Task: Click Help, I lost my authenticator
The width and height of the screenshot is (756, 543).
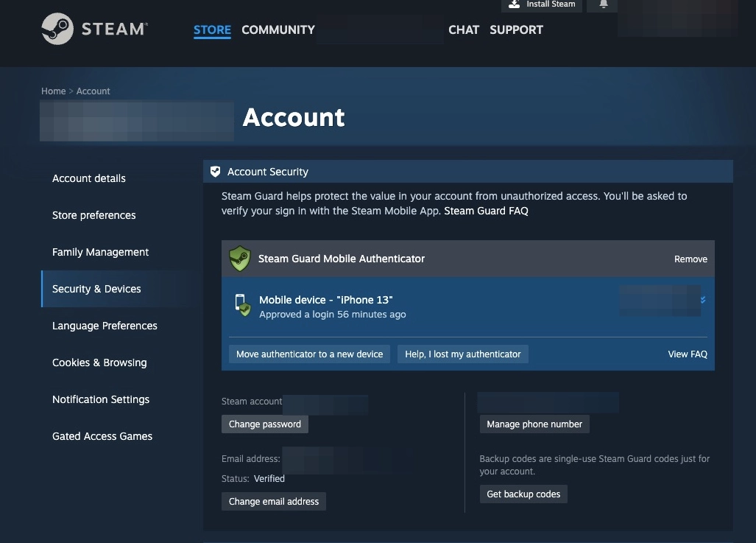Action: 463,354
